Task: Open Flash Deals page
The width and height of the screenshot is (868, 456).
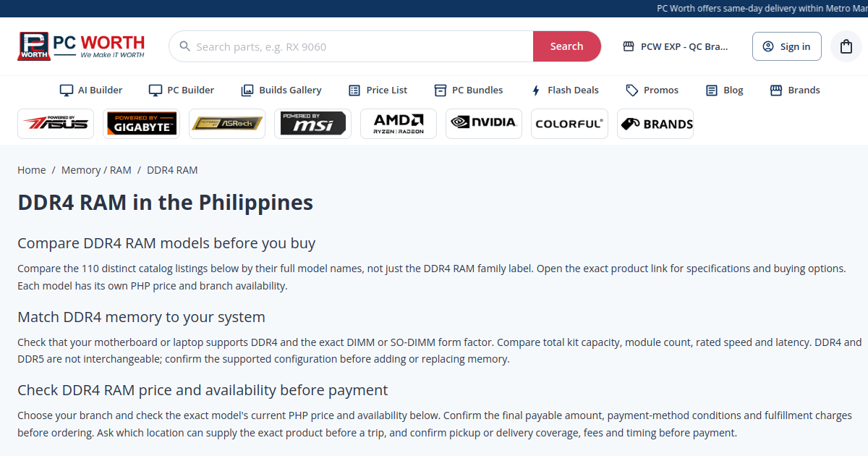Action: 565,90
